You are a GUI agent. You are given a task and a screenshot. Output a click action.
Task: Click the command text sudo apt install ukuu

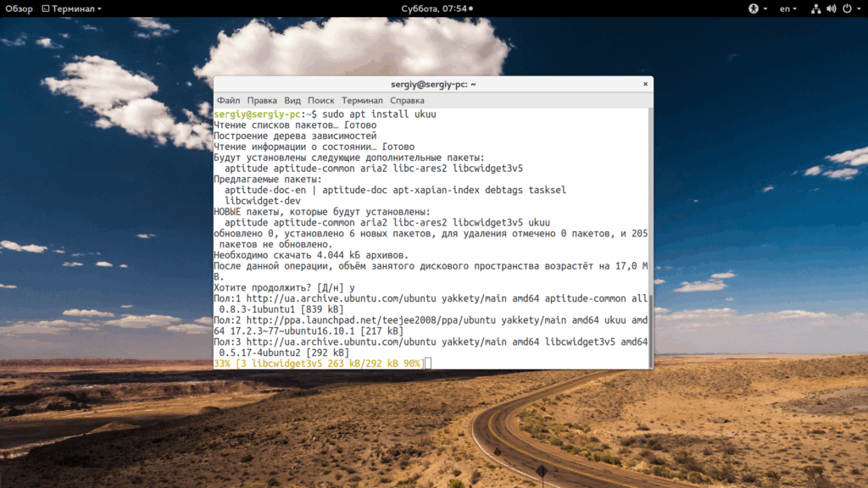379,114
